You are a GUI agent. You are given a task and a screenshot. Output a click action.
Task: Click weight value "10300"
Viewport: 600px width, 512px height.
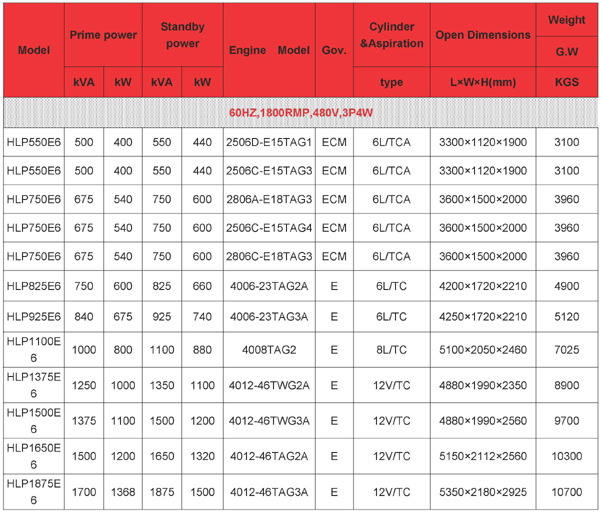tap(567, 456)
